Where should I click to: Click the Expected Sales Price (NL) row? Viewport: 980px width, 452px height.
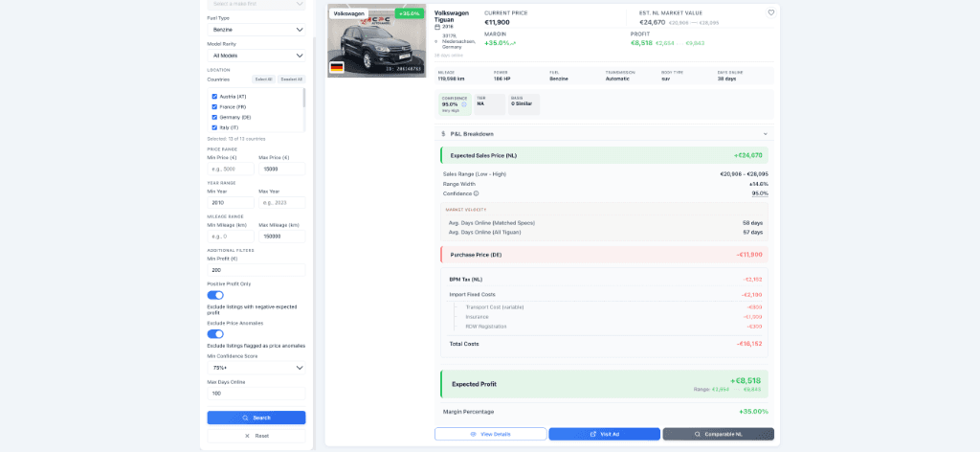[x=605, y=155]
